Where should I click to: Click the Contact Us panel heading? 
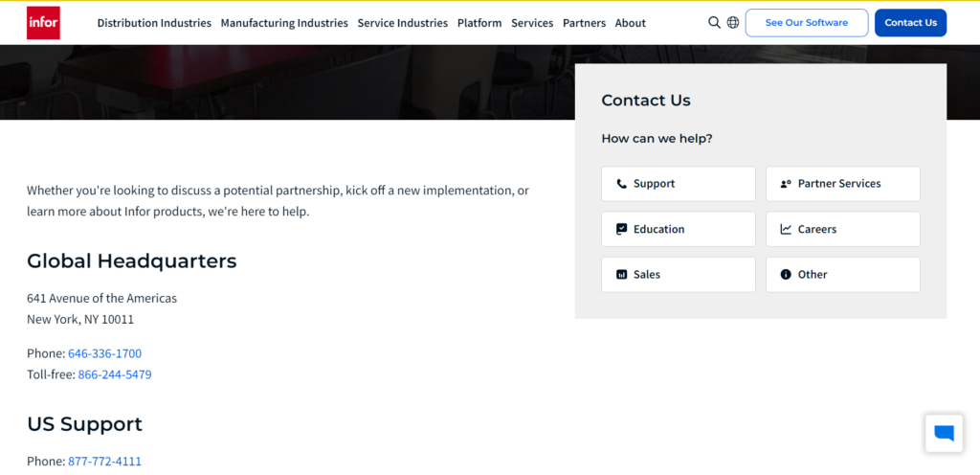(x=646, y=101)
